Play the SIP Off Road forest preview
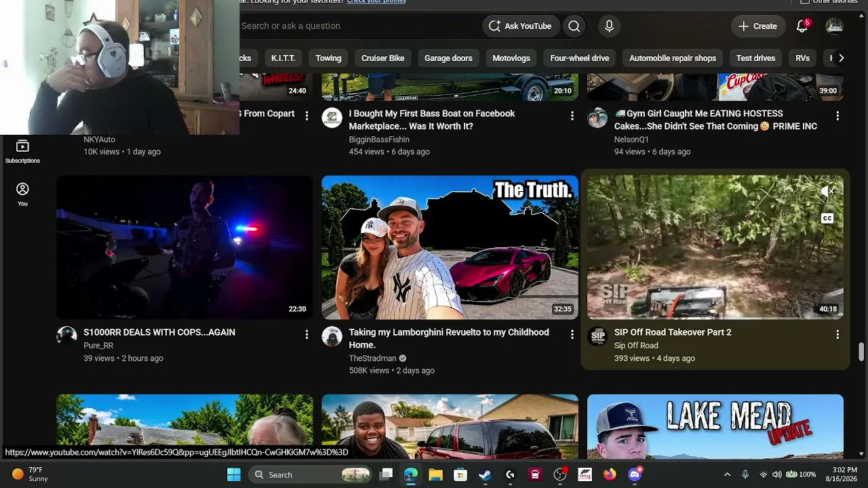 [x=715, y=247]
